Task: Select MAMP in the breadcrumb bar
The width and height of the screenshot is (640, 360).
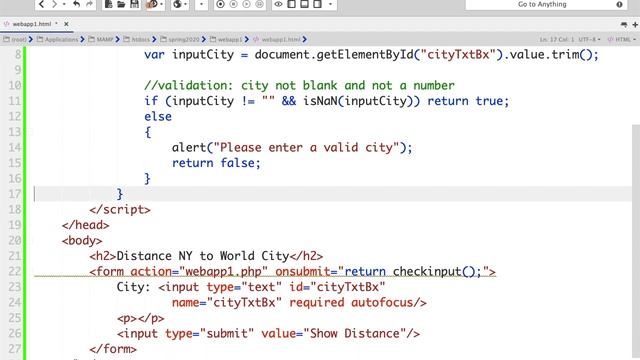Action: point(101,40)
